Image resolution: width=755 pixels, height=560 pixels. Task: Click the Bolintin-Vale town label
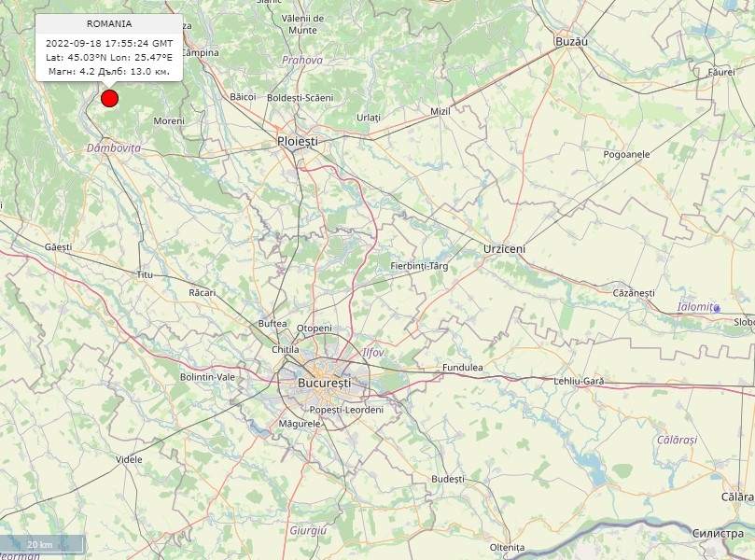[x=207, y=376]
